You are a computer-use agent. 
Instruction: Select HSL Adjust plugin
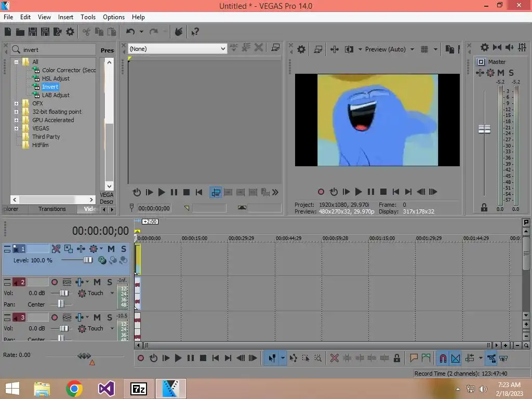(x=56, y=79)
